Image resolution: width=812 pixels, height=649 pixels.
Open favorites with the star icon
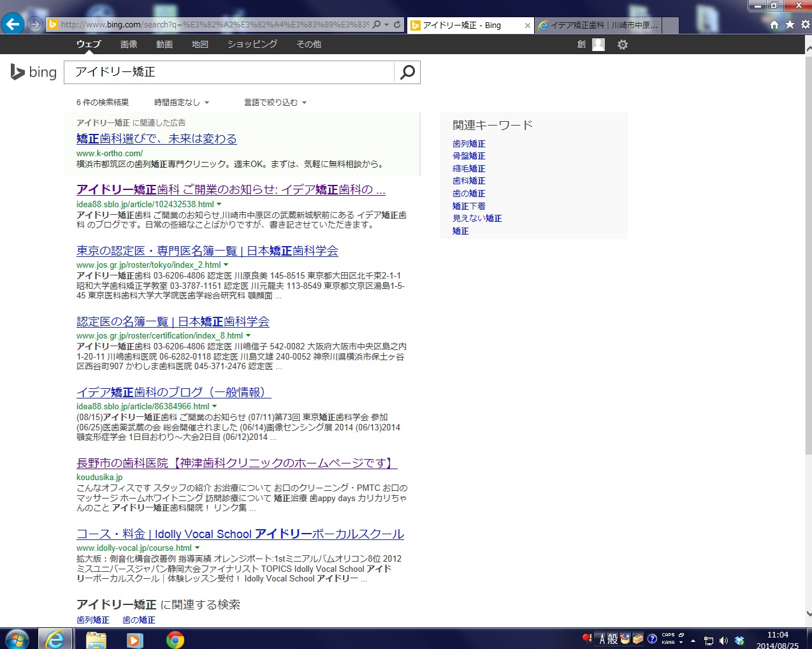coord(790,25)
